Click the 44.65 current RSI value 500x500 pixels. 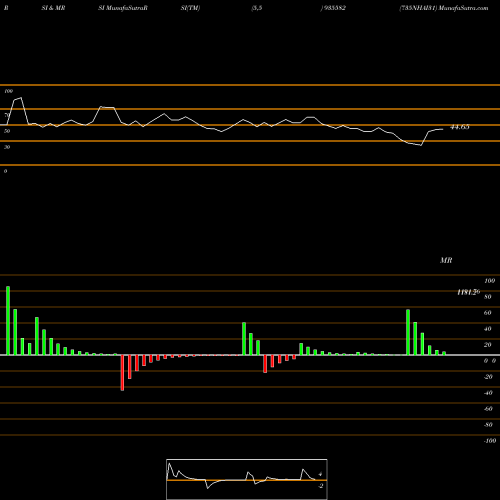(460, 127)
